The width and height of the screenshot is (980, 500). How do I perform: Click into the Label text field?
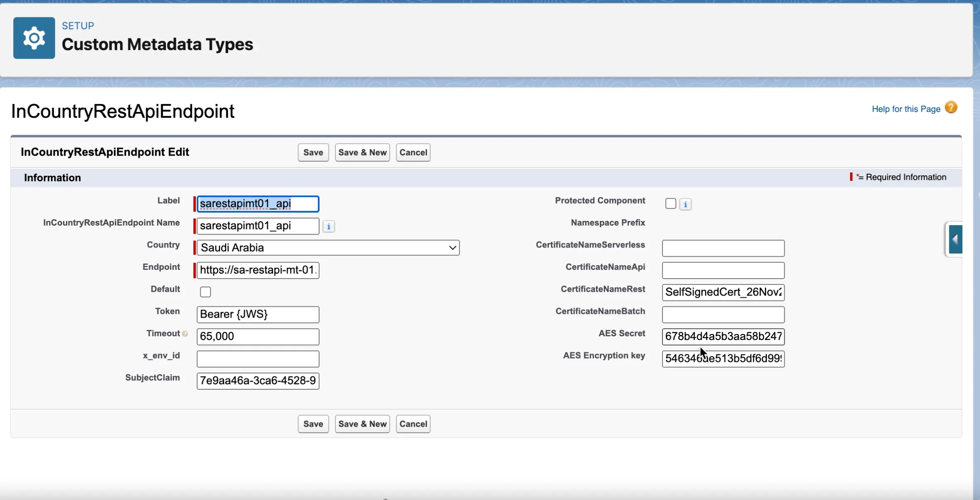coord(257,204)
